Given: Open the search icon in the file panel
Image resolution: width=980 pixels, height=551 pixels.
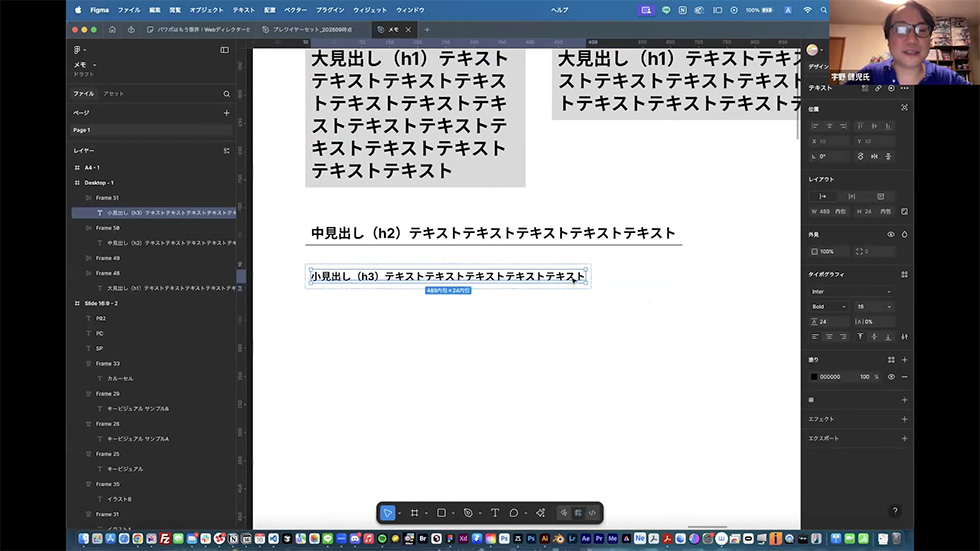Looking at the screenshot, I should [x=227, y=94].
